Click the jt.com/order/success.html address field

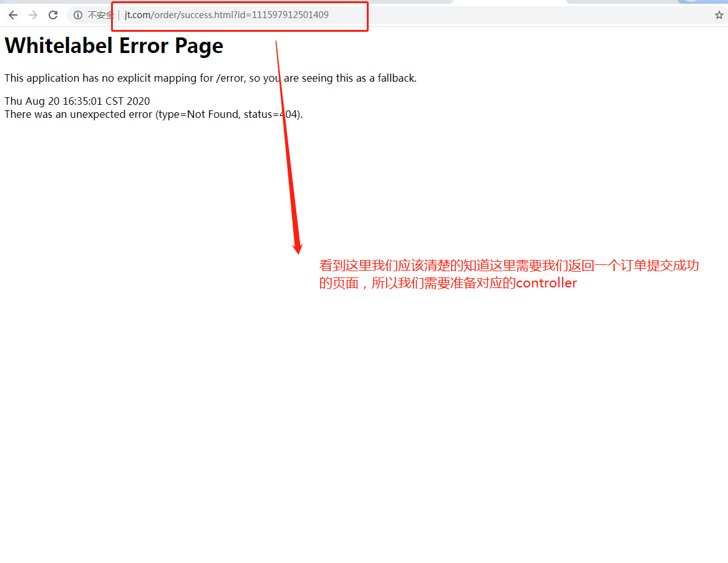pos(226,15)
